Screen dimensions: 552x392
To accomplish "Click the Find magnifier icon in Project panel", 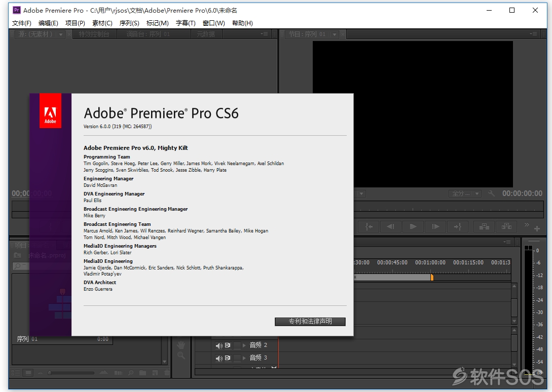I will (x=131, y=373).
